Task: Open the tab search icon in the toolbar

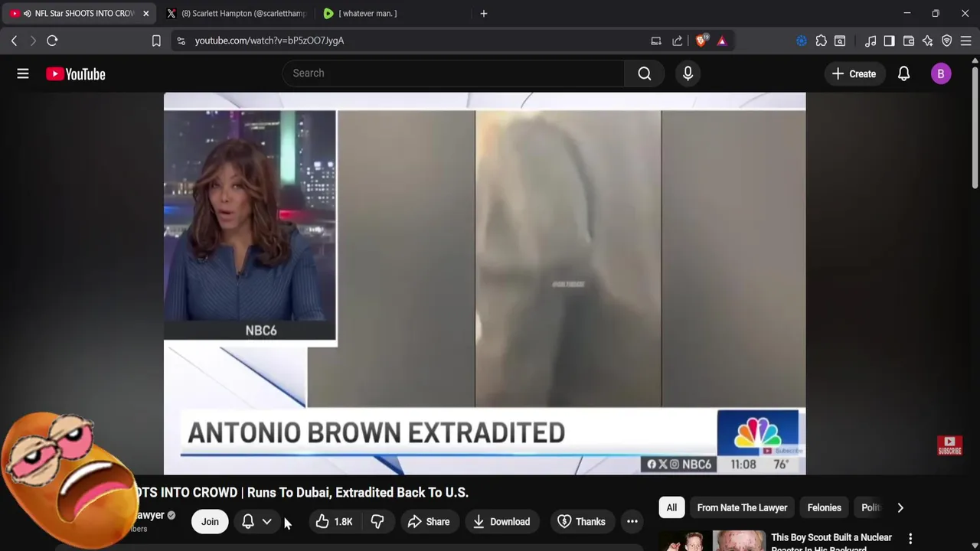Action: (840, 41)
